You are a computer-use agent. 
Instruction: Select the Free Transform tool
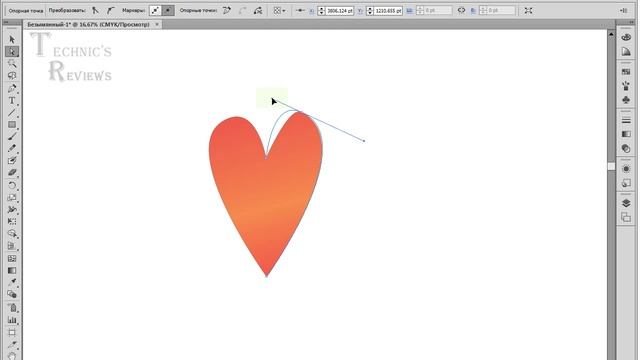point(12,221)
